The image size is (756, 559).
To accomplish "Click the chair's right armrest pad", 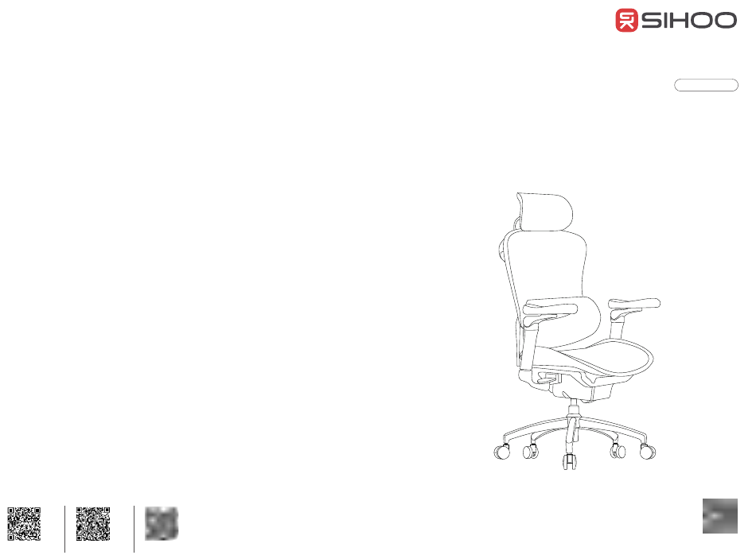I will [634, 304].
